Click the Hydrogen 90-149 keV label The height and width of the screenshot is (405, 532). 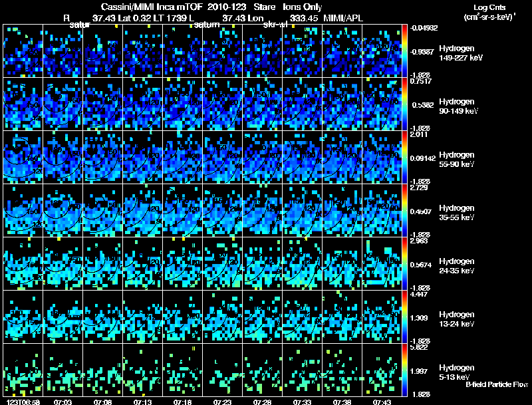(x=458, y=106)
